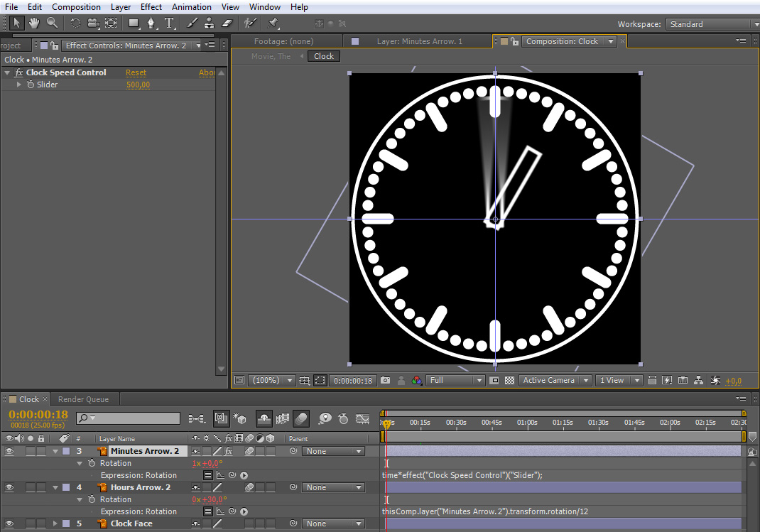Switch to the Render Queue tab
Viewport: 760px width, 532px height.
(x=83, y=399)
